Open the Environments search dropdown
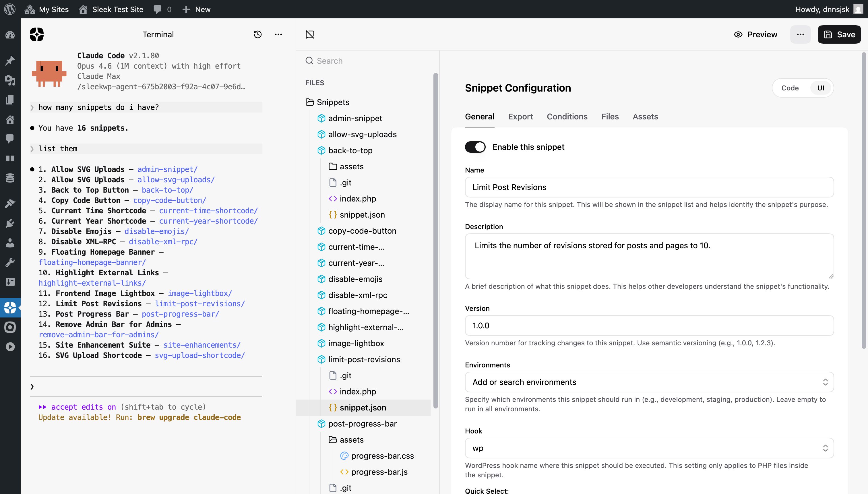The height and width of the screenshot is (494, 868). point(649,382)
